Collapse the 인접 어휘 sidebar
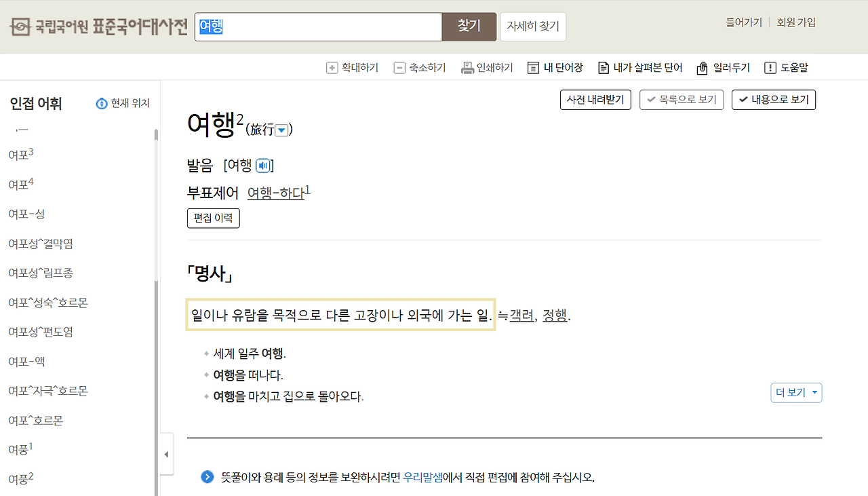The height and width of the screenshot is (496, 868). 166,454
